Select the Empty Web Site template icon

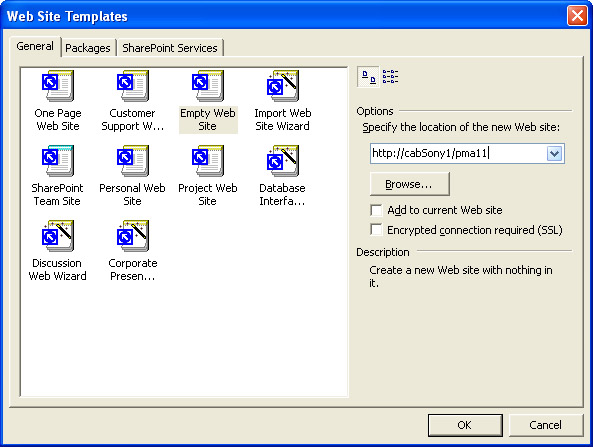208,86
